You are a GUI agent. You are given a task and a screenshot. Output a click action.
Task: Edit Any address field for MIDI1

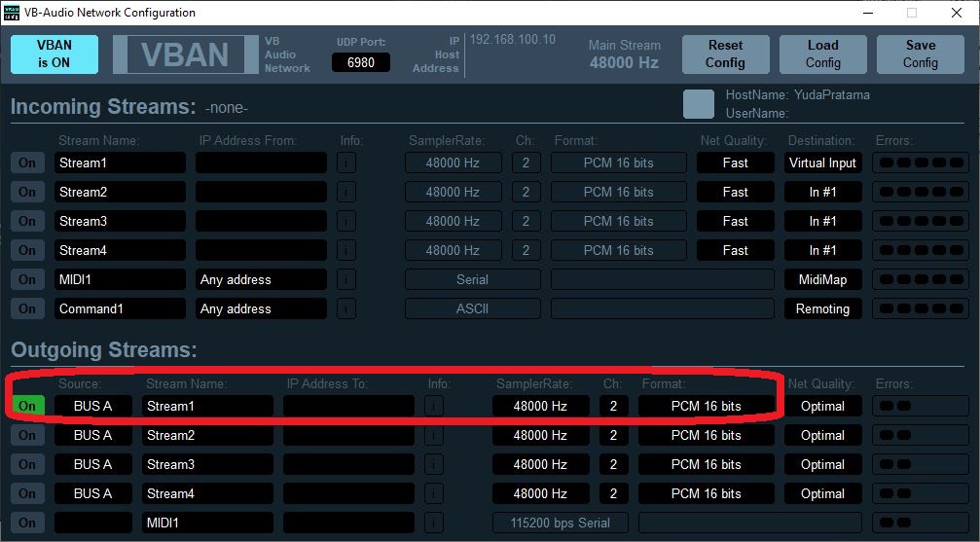[x=261, y=279]
